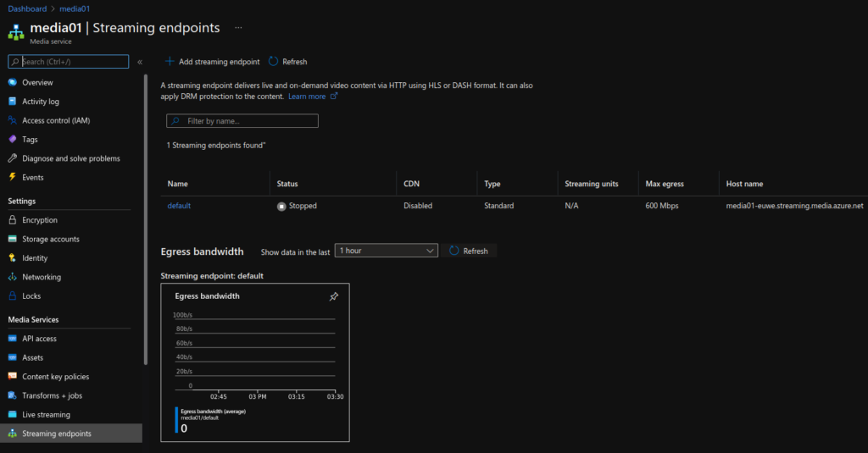Refresh the streaming endpoints list from toolbar
This screenshot has height=453, width=868.
288,62
